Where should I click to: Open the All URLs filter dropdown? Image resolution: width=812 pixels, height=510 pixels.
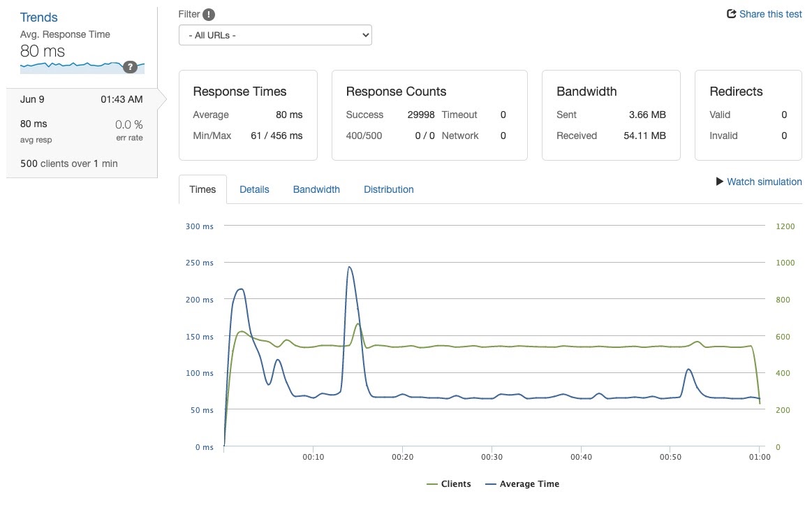pyautogui.click(x=275, y=35)
